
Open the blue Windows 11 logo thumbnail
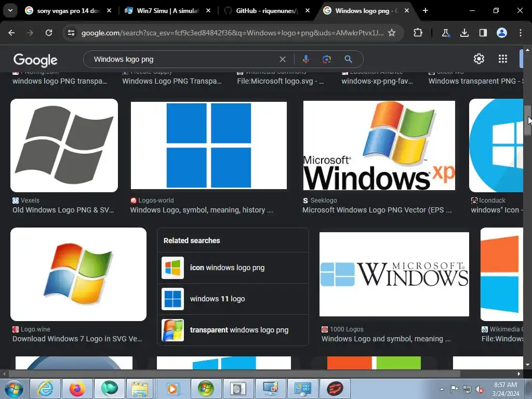pos(209,145)
